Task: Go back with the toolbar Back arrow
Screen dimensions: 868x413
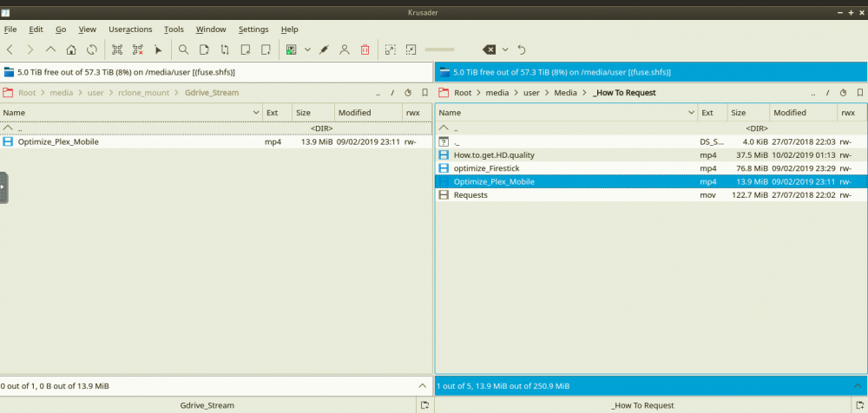Action: click(10, 49)
